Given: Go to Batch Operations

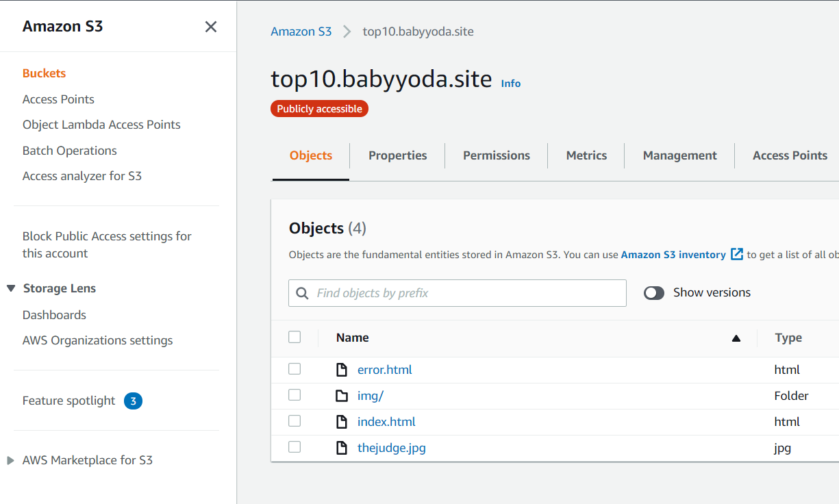Looking at the screenshot, I should point(70,151).
